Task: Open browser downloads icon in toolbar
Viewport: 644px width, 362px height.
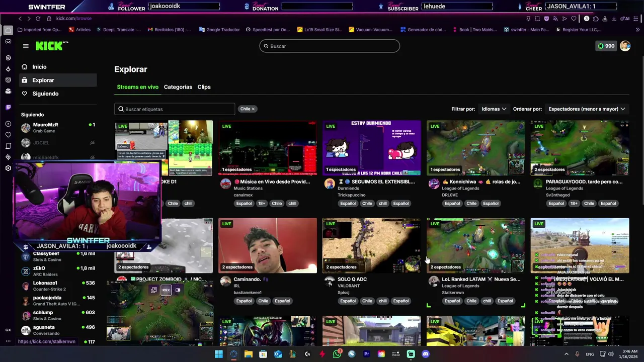Action: coord(613,19)
